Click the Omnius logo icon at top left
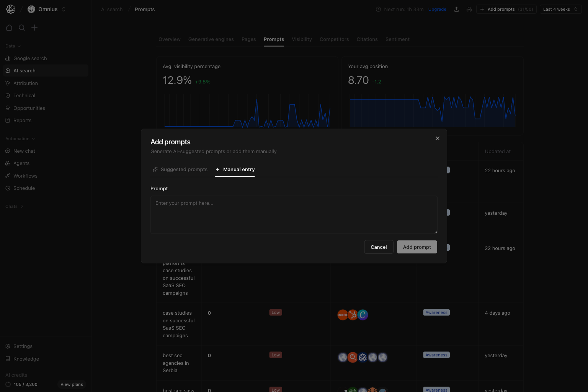Screen dimensions: 588x392 (x=11, y=9)
